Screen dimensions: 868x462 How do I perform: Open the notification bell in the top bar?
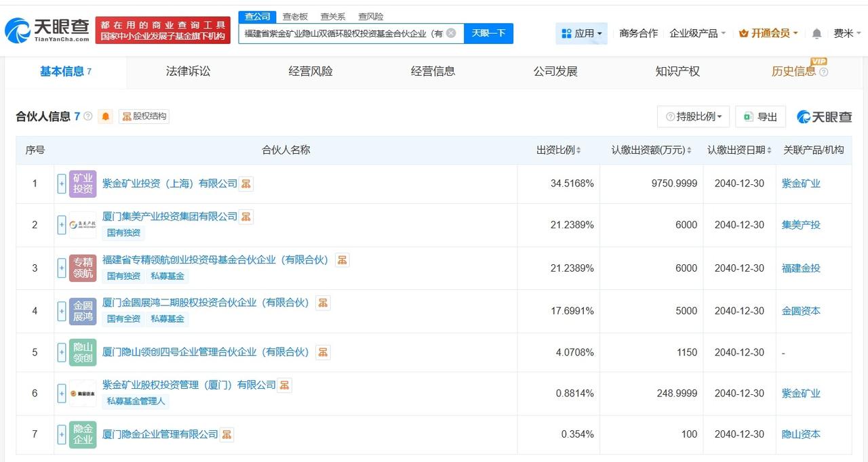coord(816,33)
